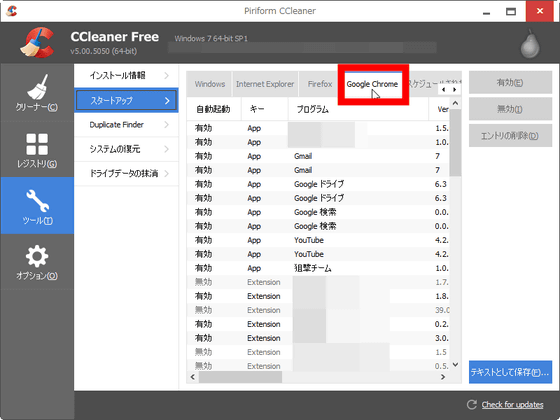Viewport: 560px width, 420px height.
Task: Open the Registry section with grid icon
Action: coord(37,149)
